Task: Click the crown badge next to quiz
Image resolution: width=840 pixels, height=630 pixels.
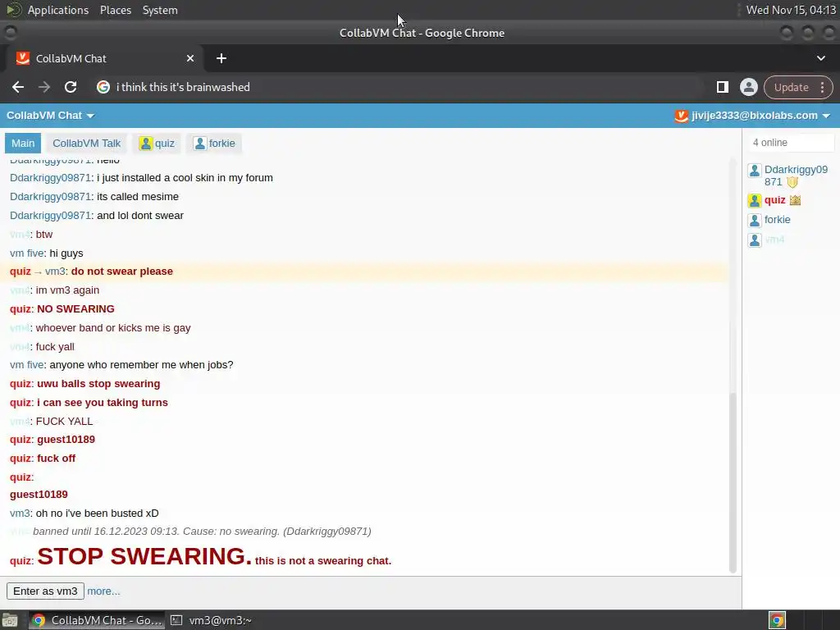Action: 795,200
